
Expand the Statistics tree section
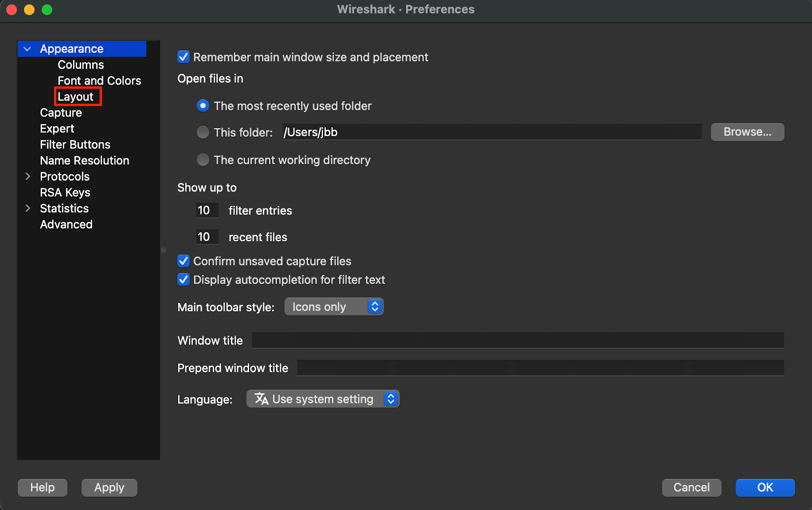point(28,208)
